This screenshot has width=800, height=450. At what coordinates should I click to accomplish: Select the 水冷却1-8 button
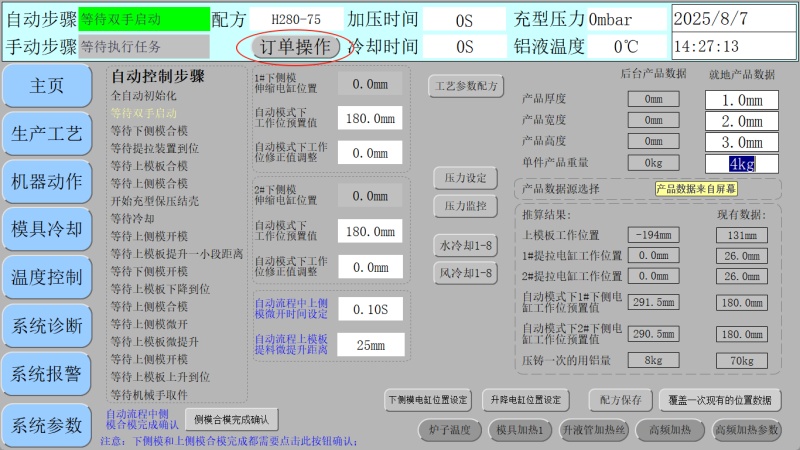pos(465,245)
